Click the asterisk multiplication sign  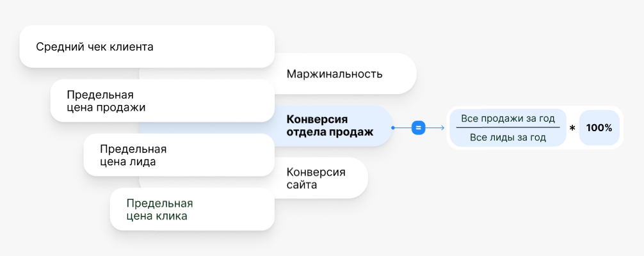pyautogui.click(x=572, y=129)
